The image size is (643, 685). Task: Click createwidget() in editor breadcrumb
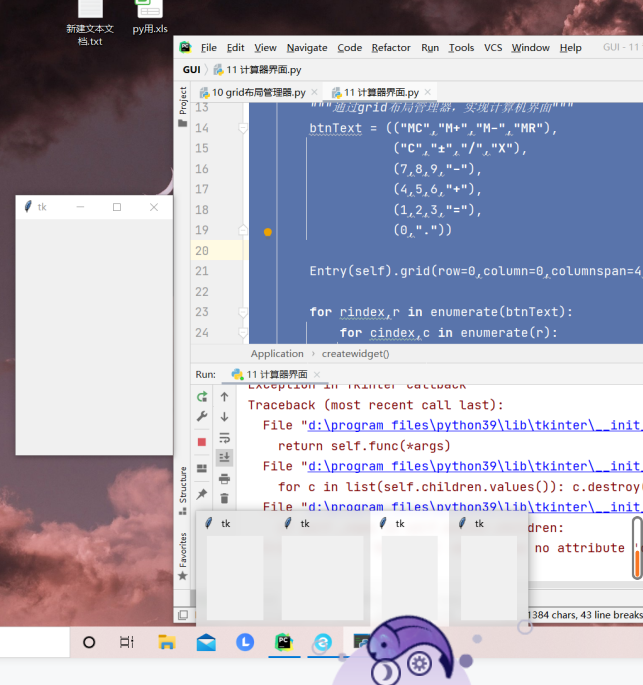click(356, 354)
